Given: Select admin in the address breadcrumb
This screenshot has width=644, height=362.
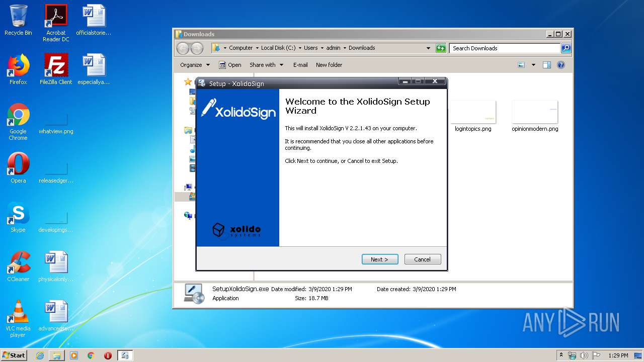Looking at the screenshot, I should pos(333,48).
